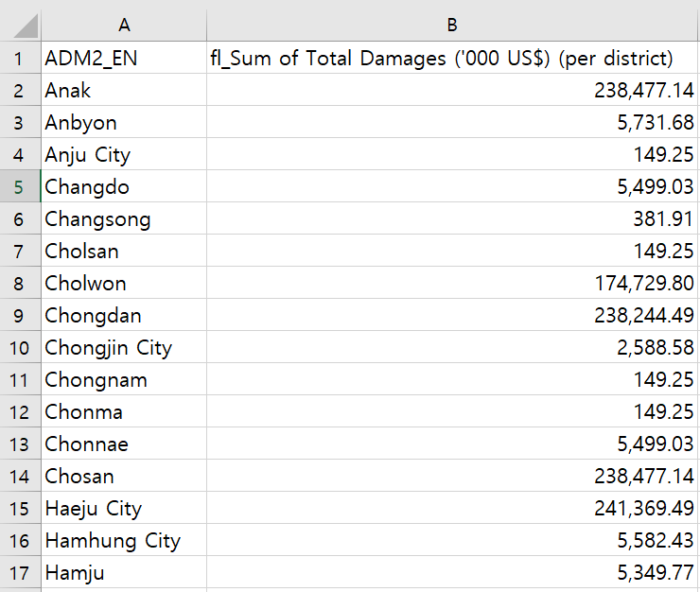This screenshot has width=700, height=592.
Task: Select the cell Hamhung City
Action: [x=124, y=540]
